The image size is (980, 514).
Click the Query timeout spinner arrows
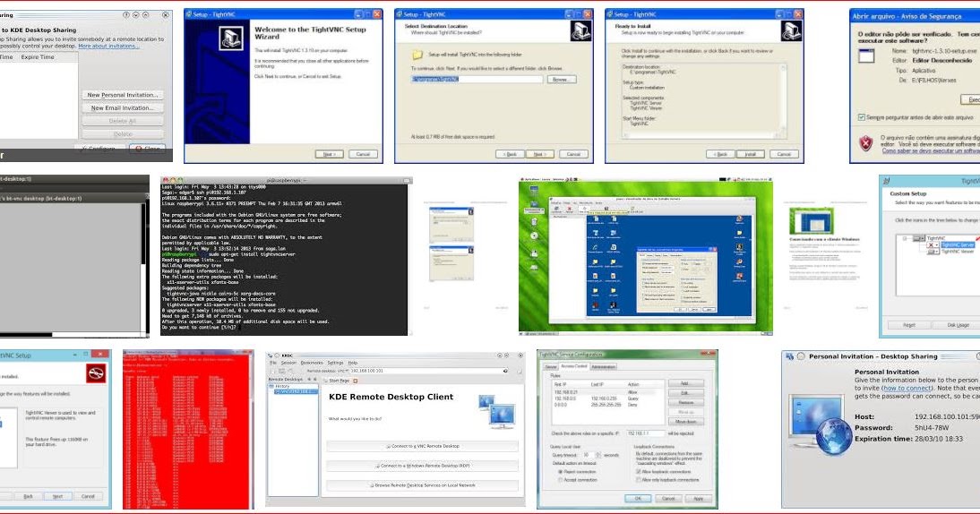click(x=597, y=455)
